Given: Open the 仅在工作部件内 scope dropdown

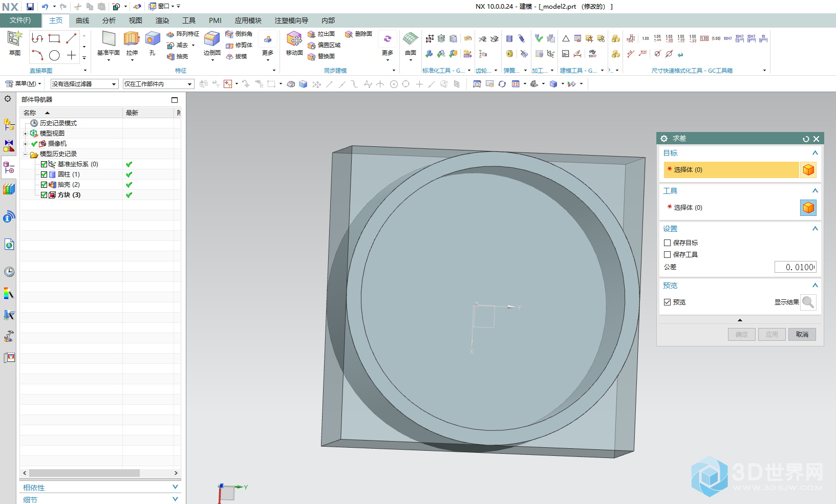Looking at the screenshot, I should [159, 84].
